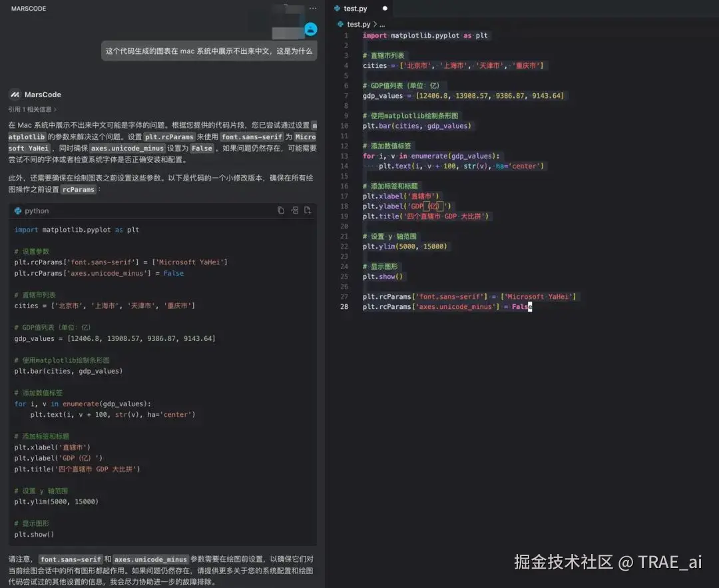Screen dimensions: 719x588
Task: Expand the 引用 1 相关信息 references
Action: pyautogui.click(x=27, y=109)
